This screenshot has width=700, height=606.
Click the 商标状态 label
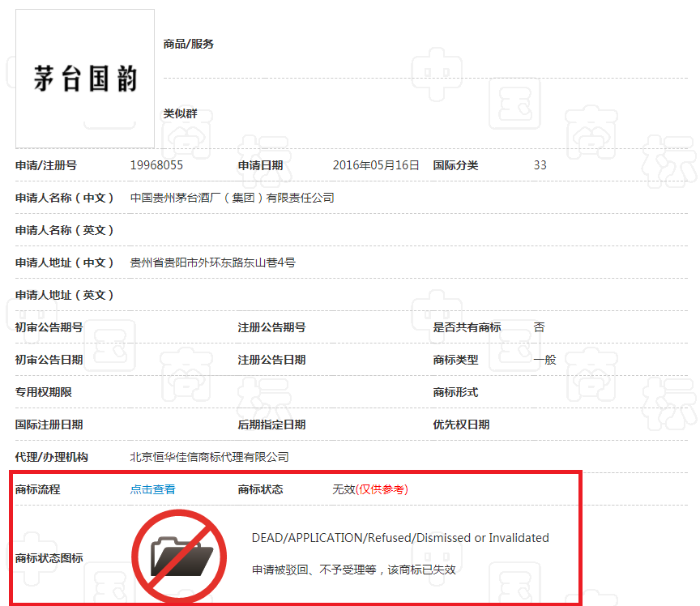(261, 489)
